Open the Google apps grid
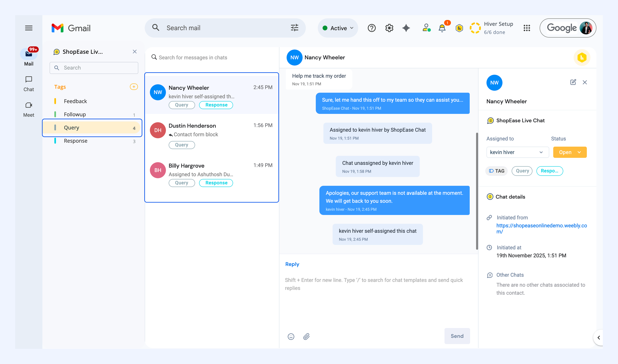Image resolution: width=618 pixels, height=364 pixels. pyautogui.click(x=527, y=28)
